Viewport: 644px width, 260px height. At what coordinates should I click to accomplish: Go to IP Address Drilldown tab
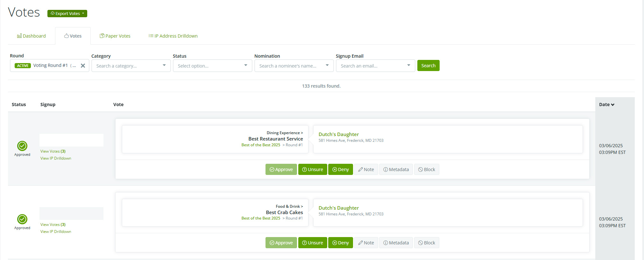173,36
